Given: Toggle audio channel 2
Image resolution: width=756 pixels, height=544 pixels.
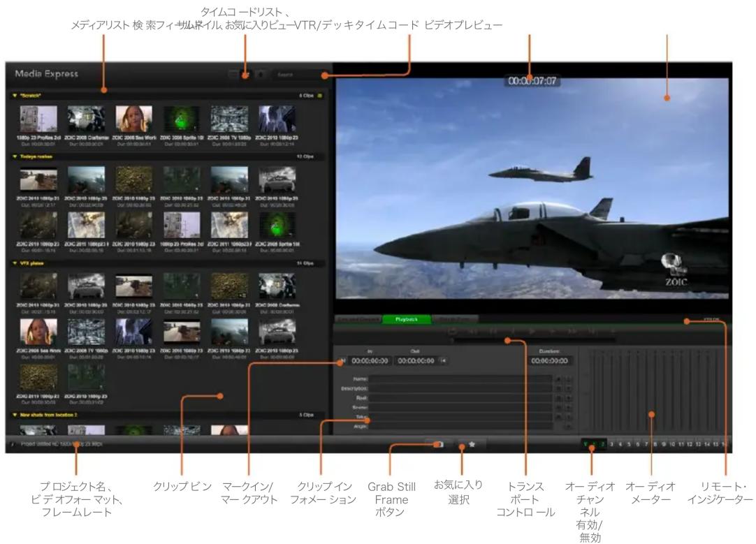Looking at the screenshot, I should pos(602,443).
